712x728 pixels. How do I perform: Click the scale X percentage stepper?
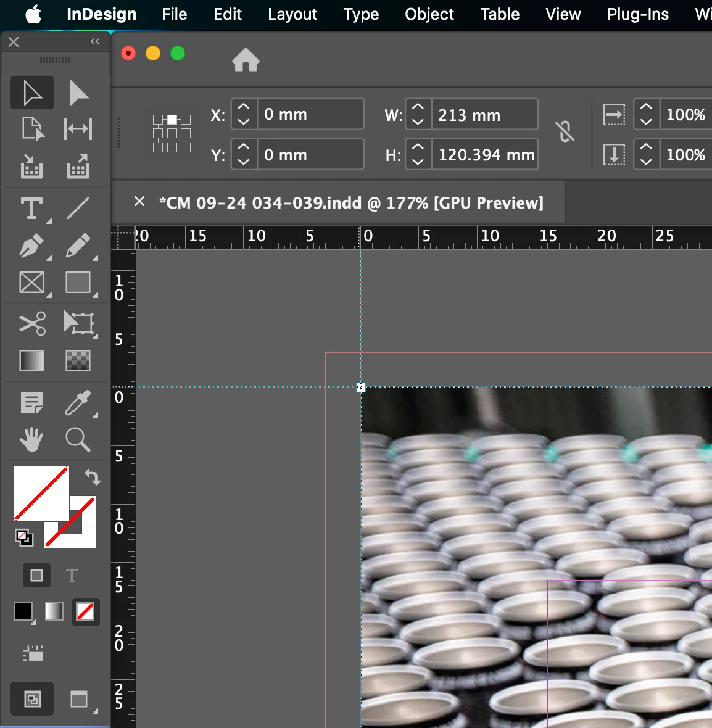click(646, 114)
